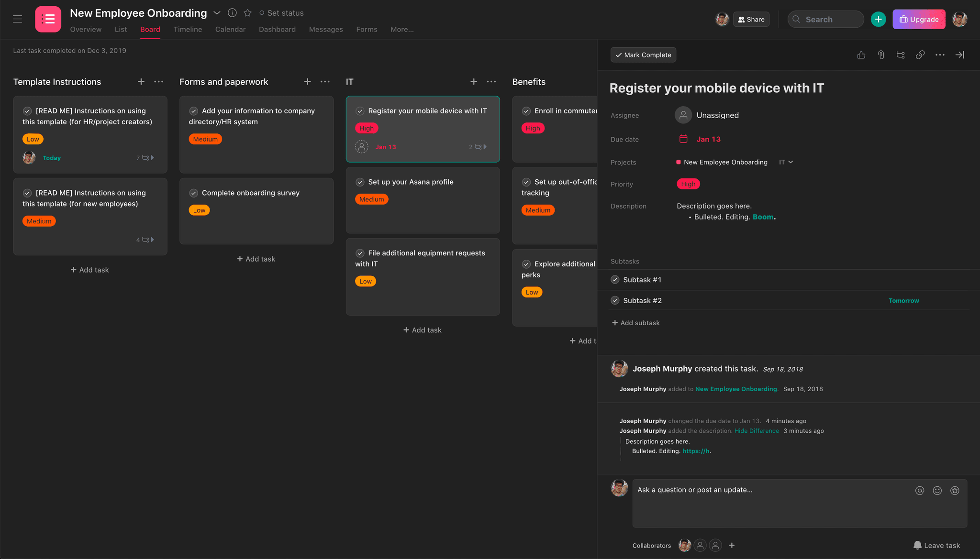The image size is (980, 559).
Task: Click the pink project list icon
Action: pos(48,19)
